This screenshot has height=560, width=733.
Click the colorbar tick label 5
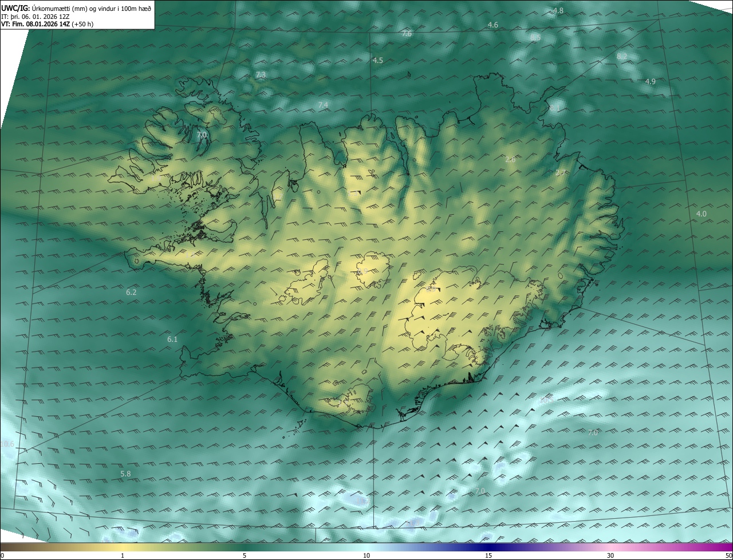[245, 555]
